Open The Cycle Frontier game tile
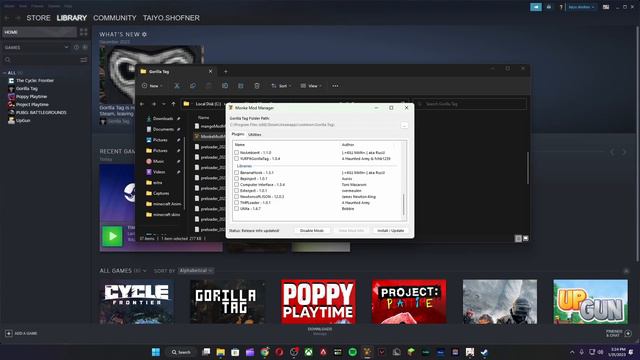This screenshot has height=360, width=640. (x=136, y=302)
